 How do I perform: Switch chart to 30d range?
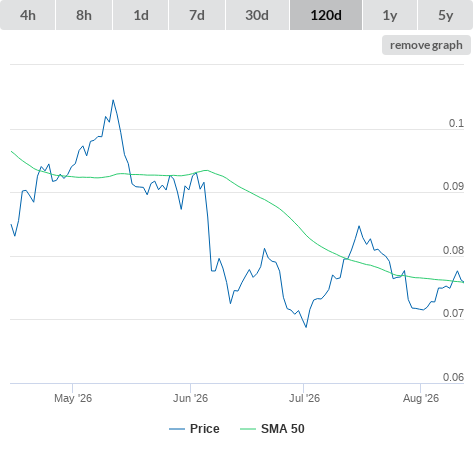[x=257, y=15]
